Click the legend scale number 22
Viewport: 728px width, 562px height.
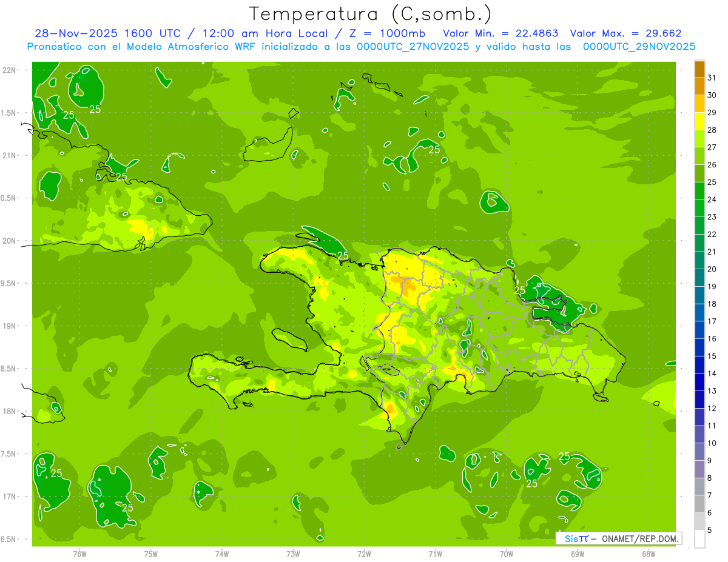(x=712, y=235)
